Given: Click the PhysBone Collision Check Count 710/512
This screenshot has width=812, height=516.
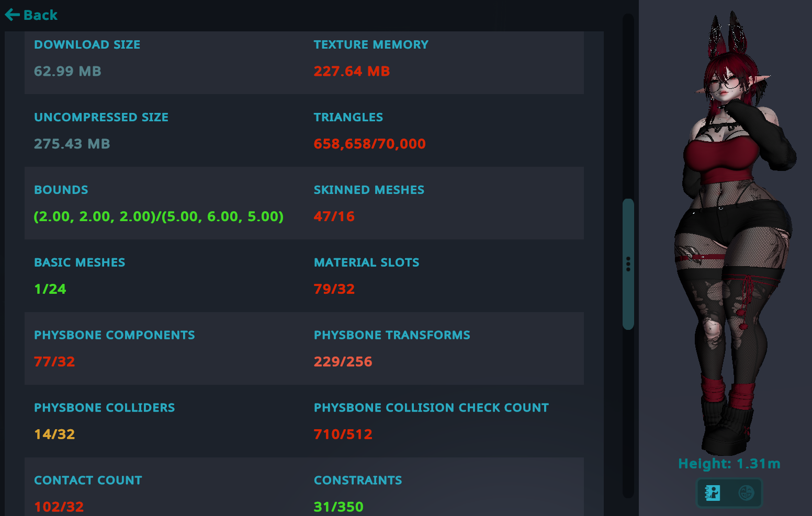Looking at the screenshot, I should point(343,434).
